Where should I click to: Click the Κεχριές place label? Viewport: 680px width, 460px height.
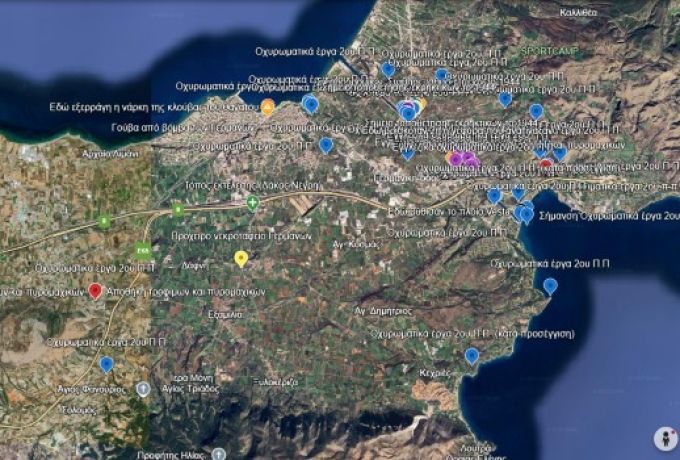coord(435,373)
